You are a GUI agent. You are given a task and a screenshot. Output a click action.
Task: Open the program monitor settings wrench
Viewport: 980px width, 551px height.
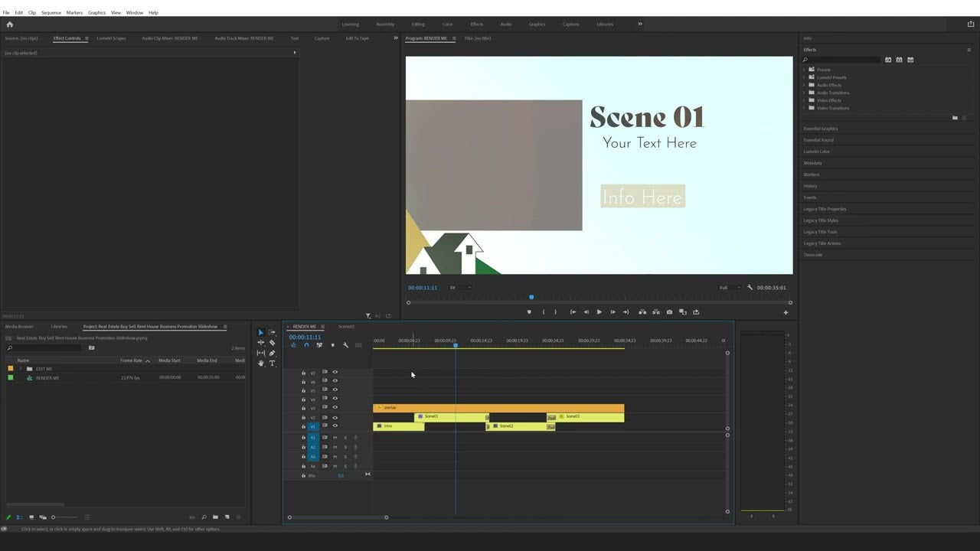click(x=750, y=287)
